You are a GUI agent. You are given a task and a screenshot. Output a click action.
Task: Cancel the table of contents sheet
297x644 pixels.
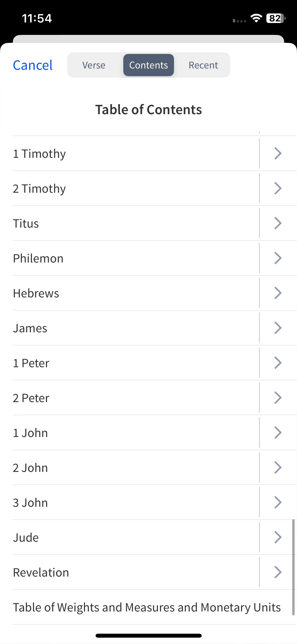[33, 65]
